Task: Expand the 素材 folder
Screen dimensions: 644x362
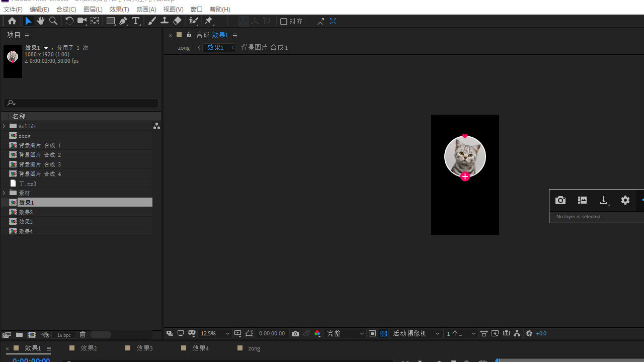Action: (4, 193)
